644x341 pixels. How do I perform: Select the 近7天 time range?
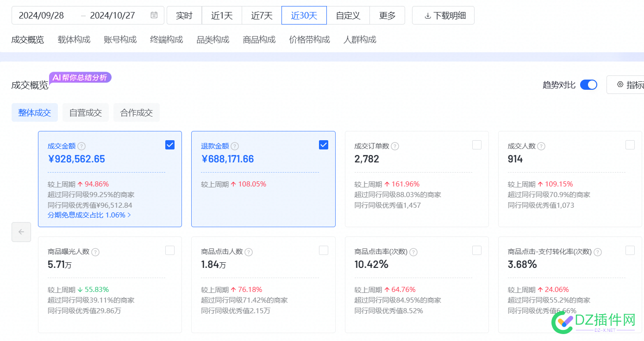click(262, 15)
